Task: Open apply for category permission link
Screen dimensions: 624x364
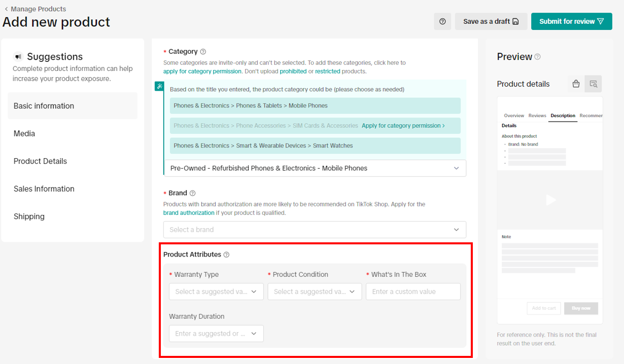Action: (x=202, y=71)
